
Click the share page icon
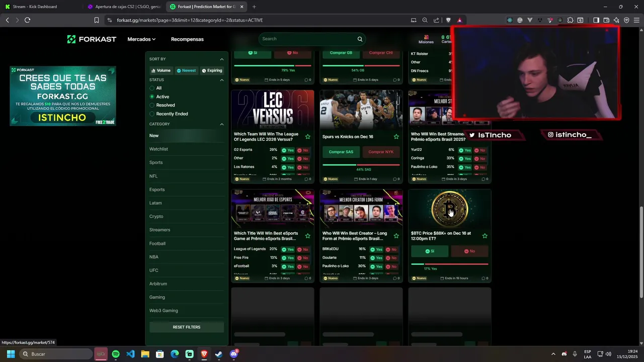436,20
